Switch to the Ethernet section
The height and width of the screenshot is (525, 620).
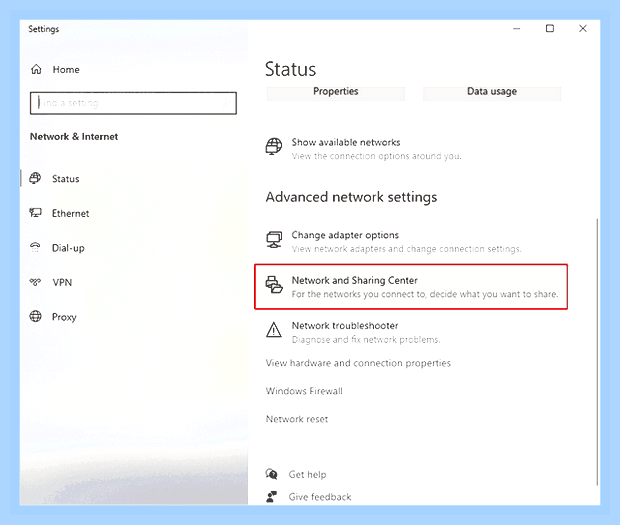point(70,213)
